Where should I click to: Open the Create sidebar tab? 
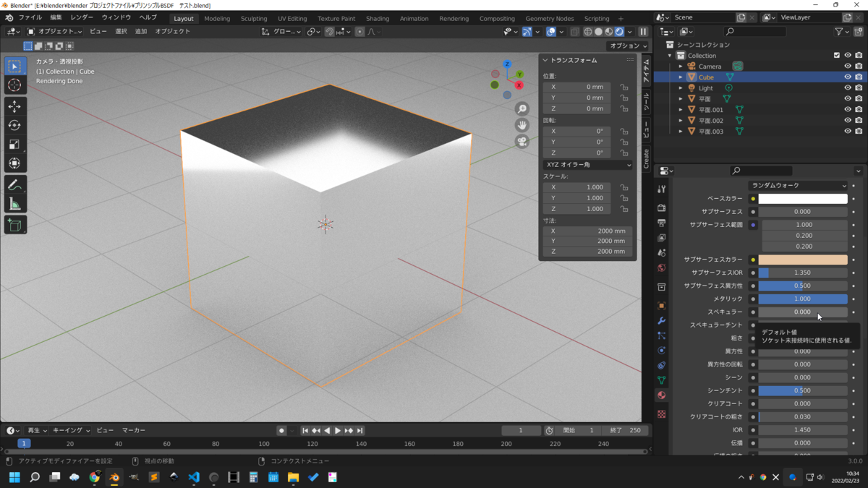(647, 158)
